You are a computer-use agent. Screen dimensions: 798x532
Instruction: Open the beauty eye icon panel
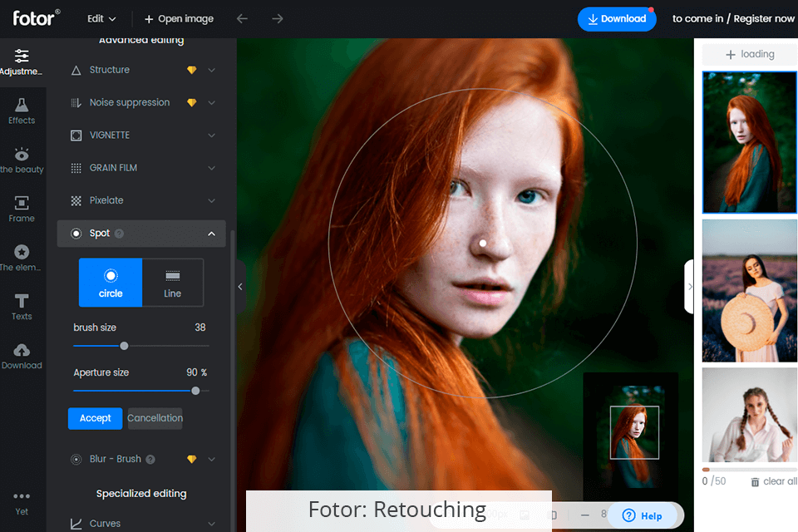point(22,160)
